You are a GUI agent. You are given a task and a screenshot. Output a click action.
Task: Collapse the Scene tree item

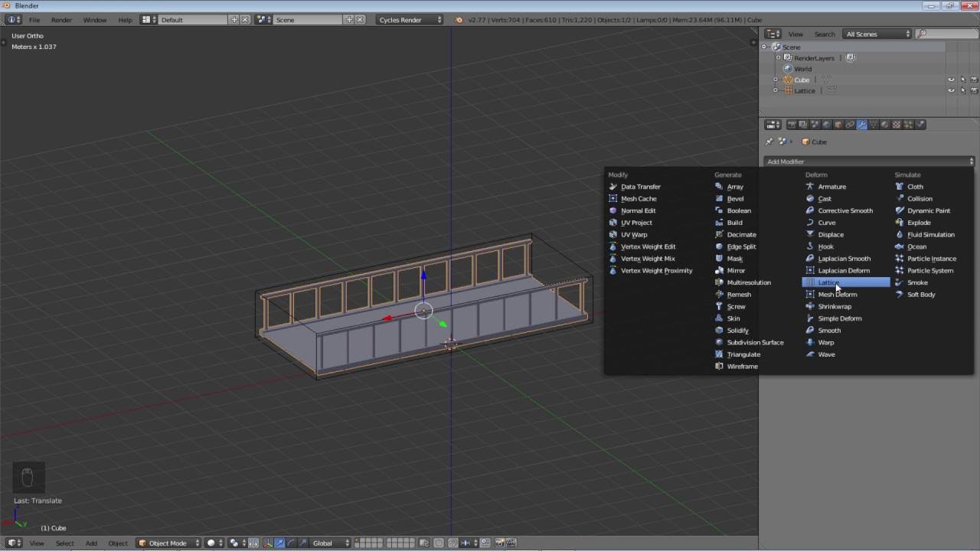click(x=764, y=47)
